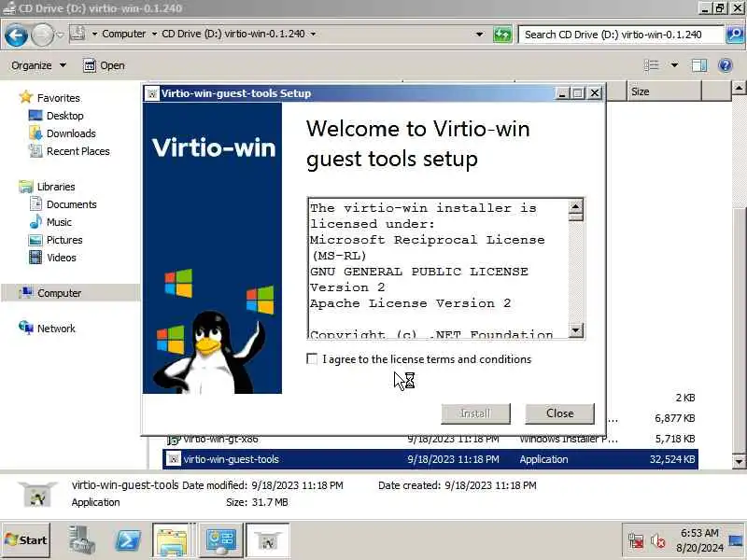Switch to Virtio-win setup taskbar button

pyautogui.click(x=268, y=540)
